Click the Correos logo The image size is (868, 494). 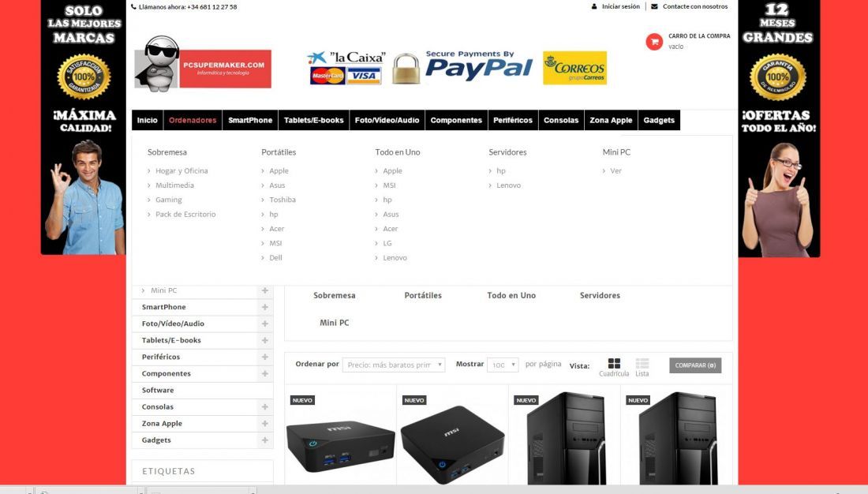(574, 68)
